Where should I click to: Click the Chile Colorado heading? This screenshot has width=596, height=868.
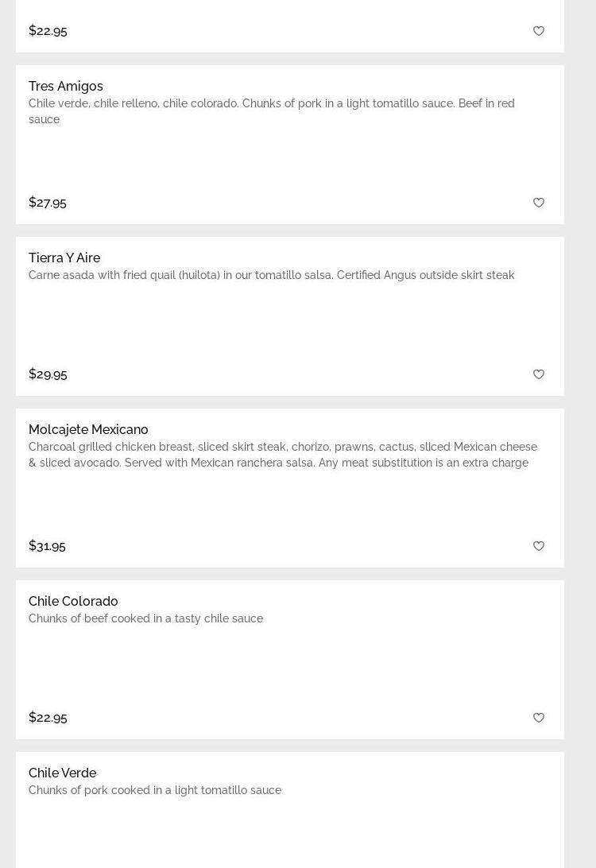point(73,601)
